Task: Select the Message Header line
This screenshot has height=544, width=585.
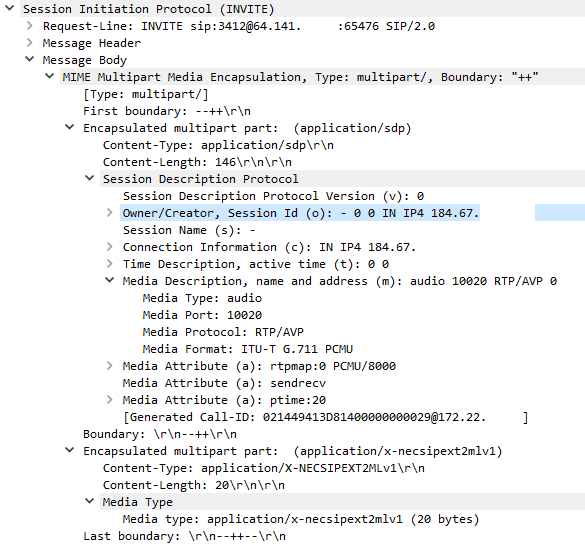Action: [x=92, y=43]
